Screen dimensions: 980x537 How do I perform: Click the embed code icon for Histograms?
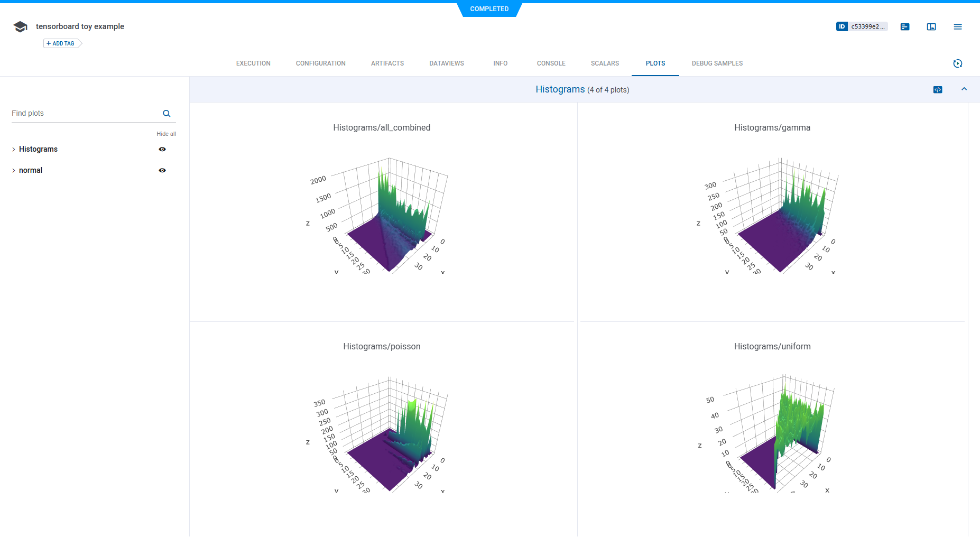click(x=938, y=90)
